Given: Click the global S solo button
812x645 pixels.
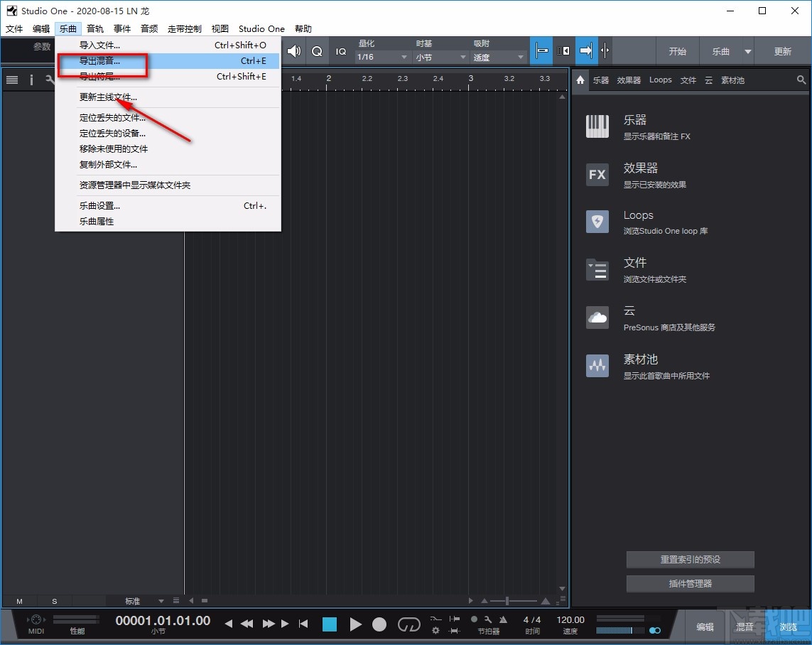Looking at the screenshot, I should coord(55,601).
